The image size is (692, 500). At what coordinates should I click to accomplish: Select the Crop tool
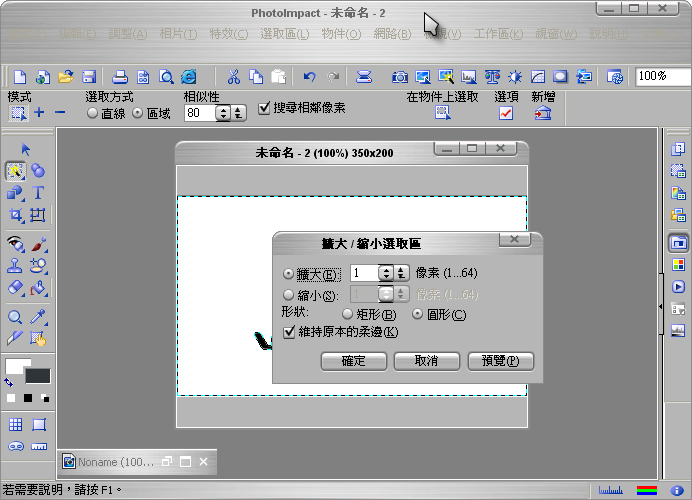click(x=15, y=215)
